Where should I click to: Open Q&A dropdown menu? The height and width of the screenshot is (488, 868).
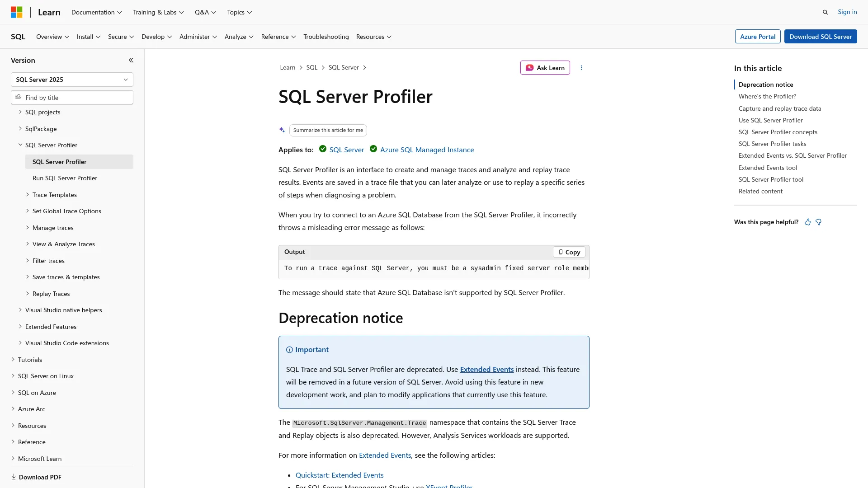205,12
